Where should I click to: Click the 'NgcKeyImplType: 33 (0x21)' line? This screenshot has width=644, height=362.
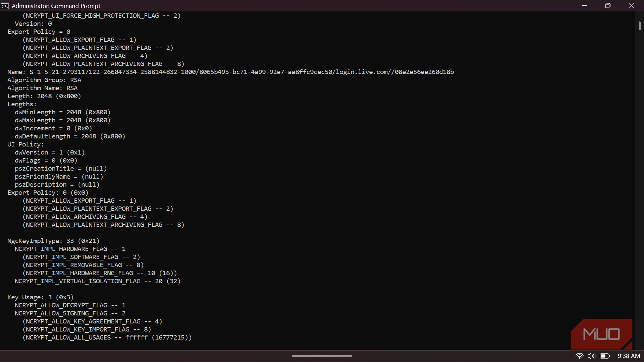[53, 241]
